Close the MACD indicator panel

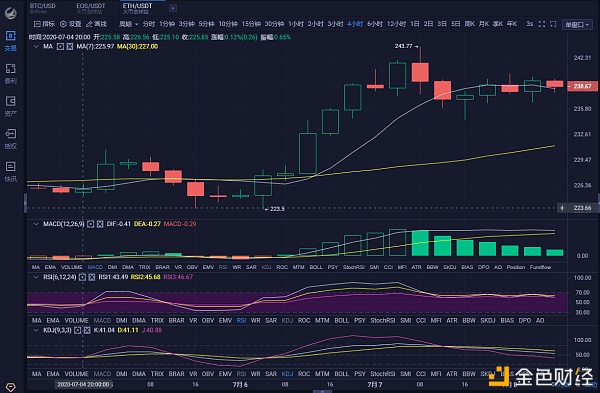pos(100,224)
